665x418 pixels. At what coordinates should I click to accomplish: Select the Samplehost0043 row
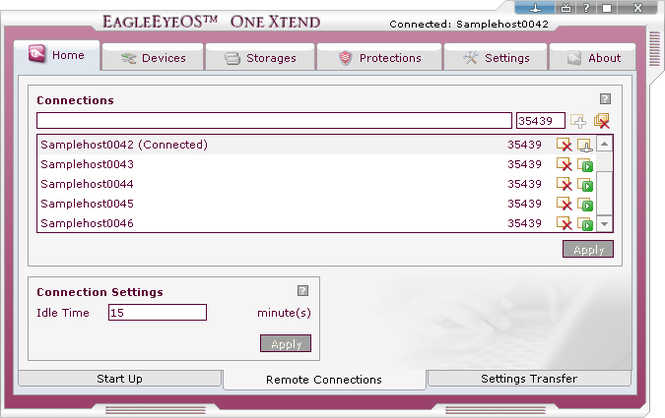tap(316, 164)
